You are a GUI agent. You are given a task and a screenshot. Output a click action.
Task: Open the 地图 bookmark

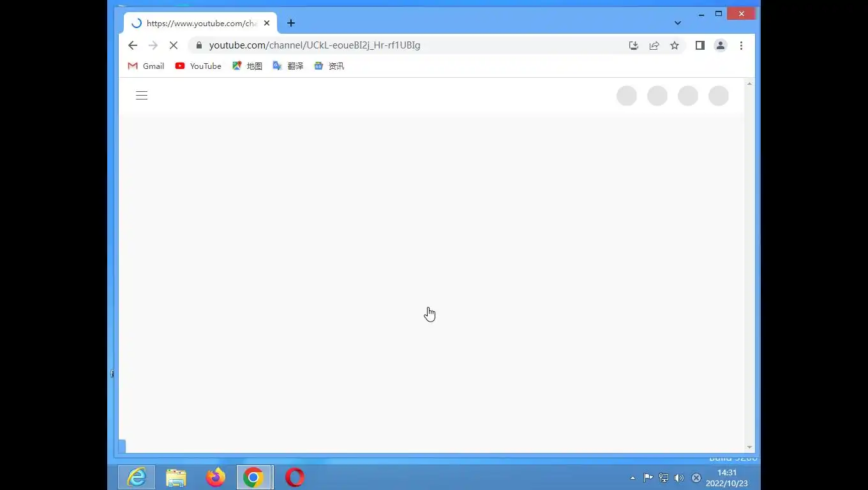(x=248, y=66)
